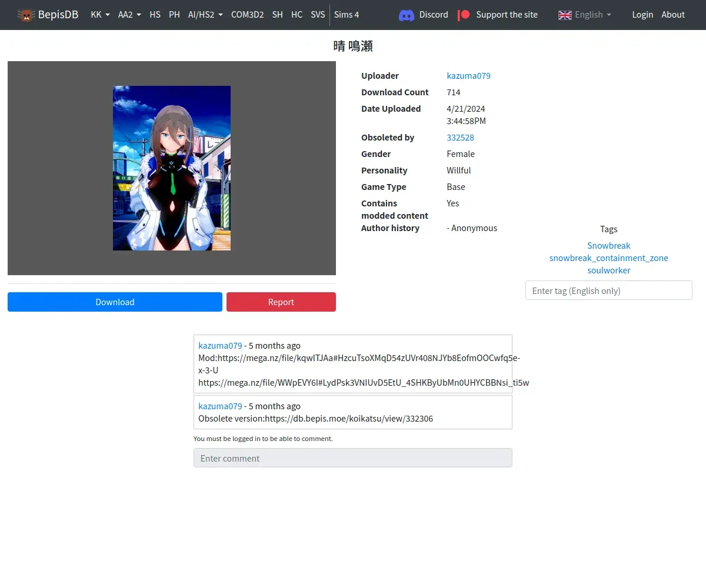Open the Sims 4 section
The image size is (706, 588).
coord(347,15)
